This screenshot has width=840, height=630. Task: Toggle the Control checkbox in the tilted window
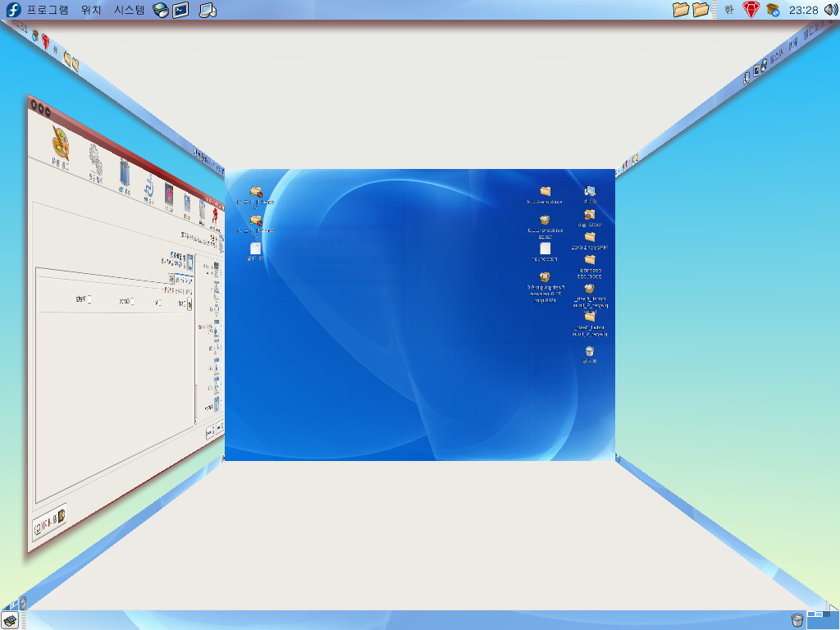tap(132, 302)
